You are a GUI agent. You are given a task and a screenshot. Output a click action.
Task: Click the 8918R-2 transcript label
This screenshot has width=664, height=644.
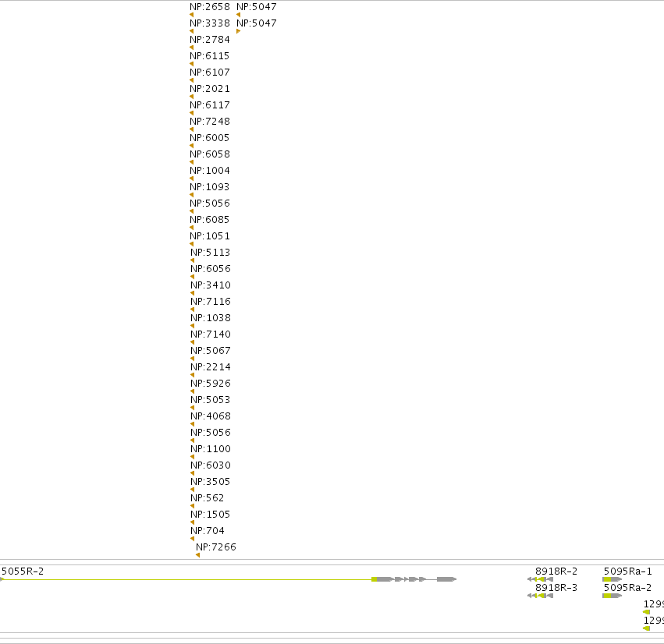coord(556,571)
